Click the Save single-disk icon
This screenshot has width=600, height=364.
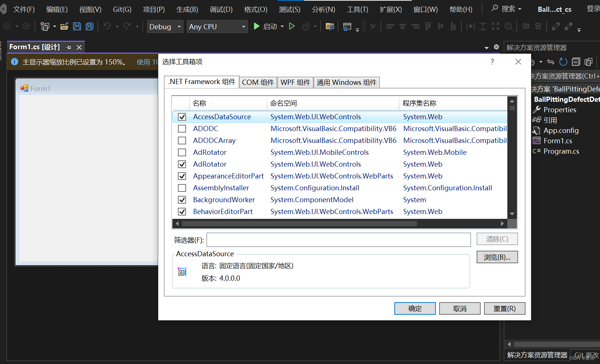tap(77, 26)
